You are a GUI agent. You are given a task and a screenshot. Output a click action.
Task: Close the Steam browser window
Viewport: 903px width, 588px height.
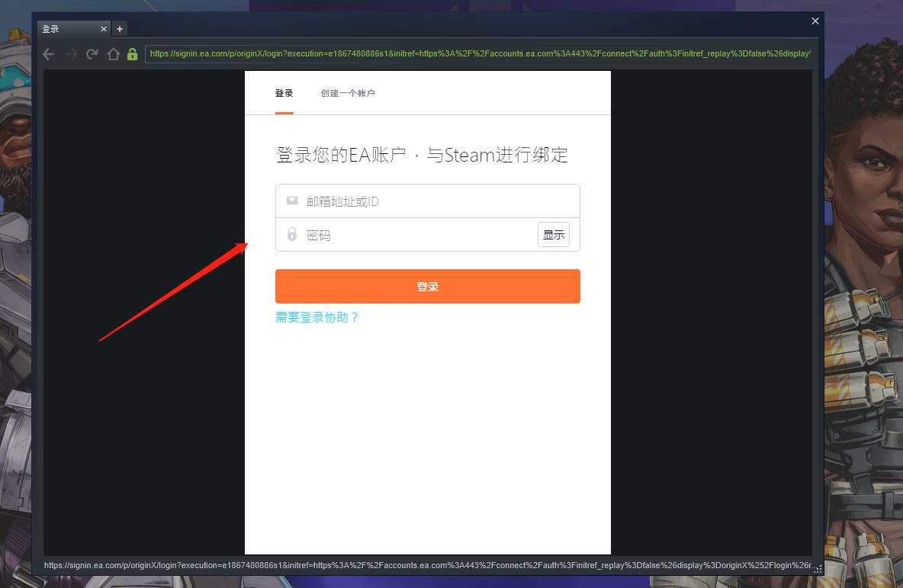click(x=815, y=21)
